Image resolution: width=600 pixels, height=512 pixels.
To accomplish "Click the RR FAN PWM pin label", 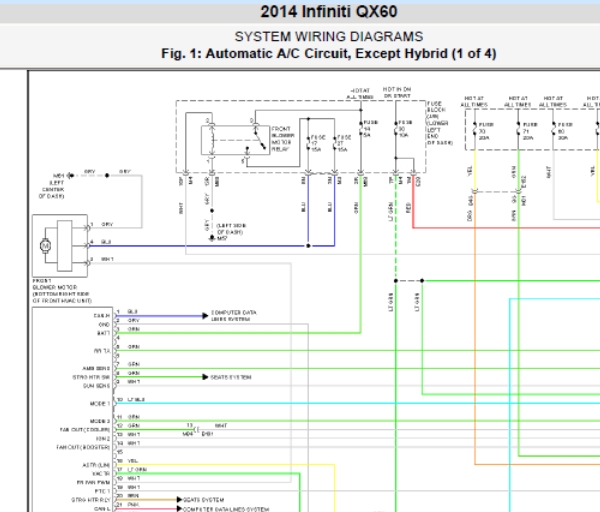I will [93, 482].
